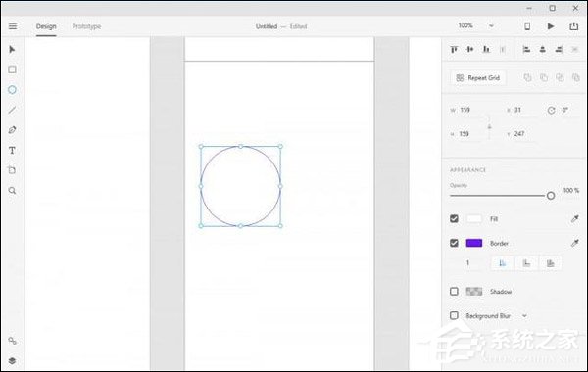
Task: Align selection to right
Action: point(559,49)
